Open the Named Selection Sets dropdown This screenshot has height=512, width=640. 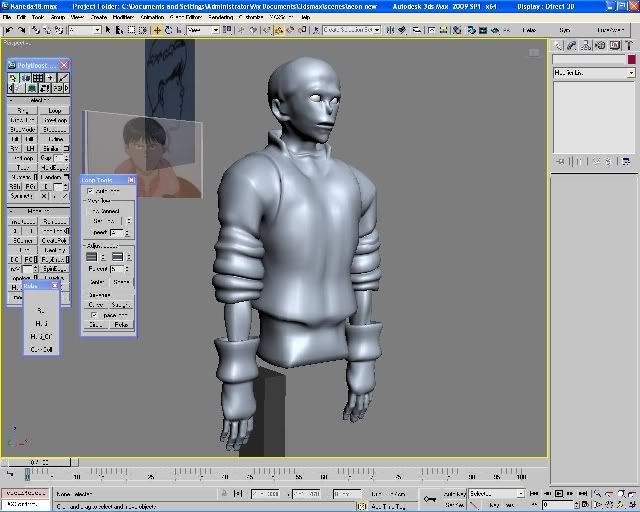350,30
